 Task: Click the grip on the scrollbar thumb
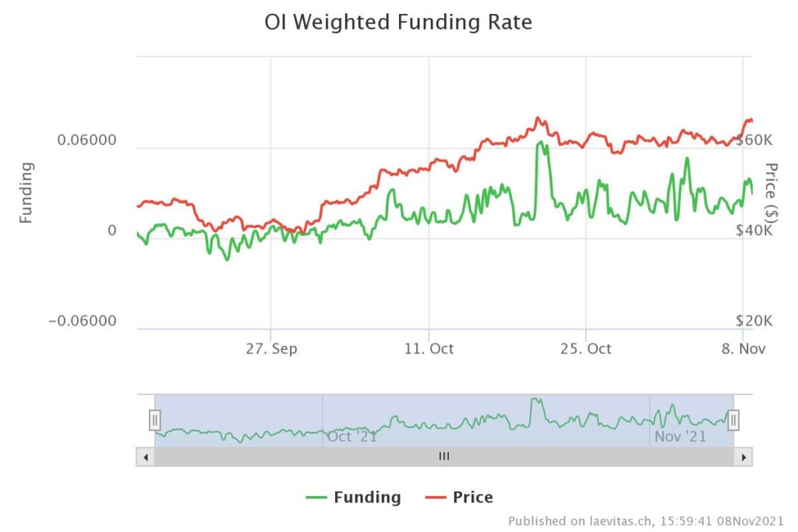444,456
